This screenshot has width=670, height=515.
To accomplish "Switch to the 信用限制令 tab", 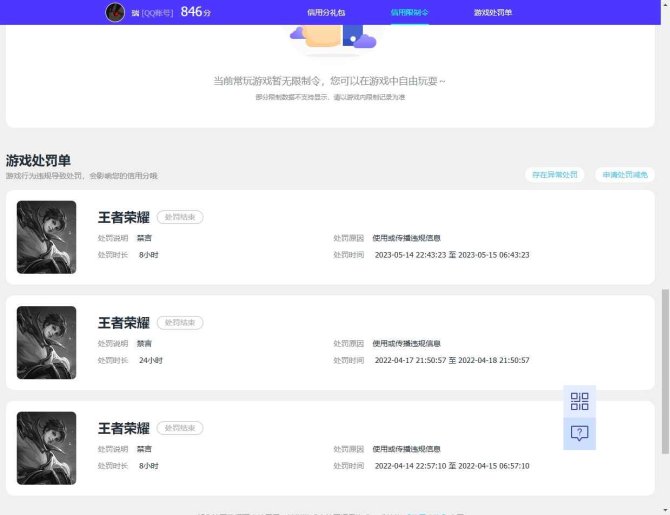I will pyautogui.click(x=409, y=12).
